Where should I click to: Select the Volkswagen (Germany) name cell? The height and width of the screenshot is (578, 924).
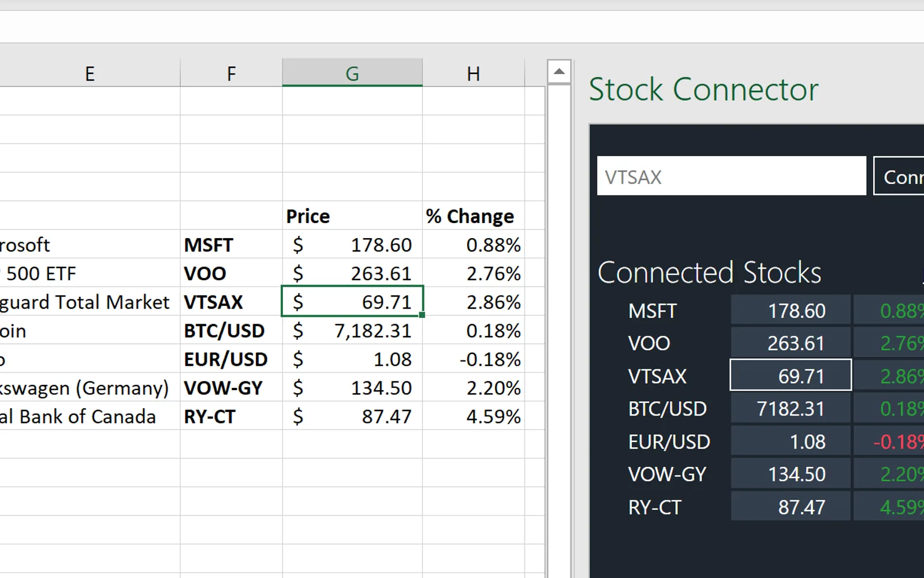[90, 387]
